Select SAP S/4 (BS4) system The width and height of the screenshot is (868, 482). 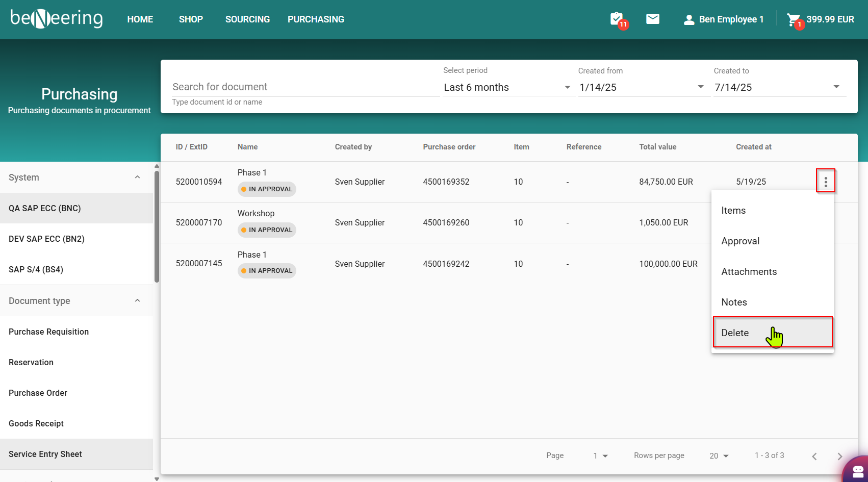76,269
